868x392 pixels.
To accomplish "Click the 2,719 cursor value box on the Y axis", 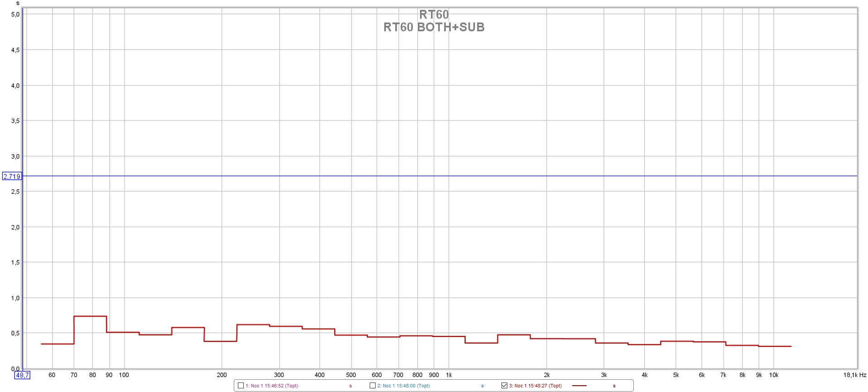I will click(12, 177).
